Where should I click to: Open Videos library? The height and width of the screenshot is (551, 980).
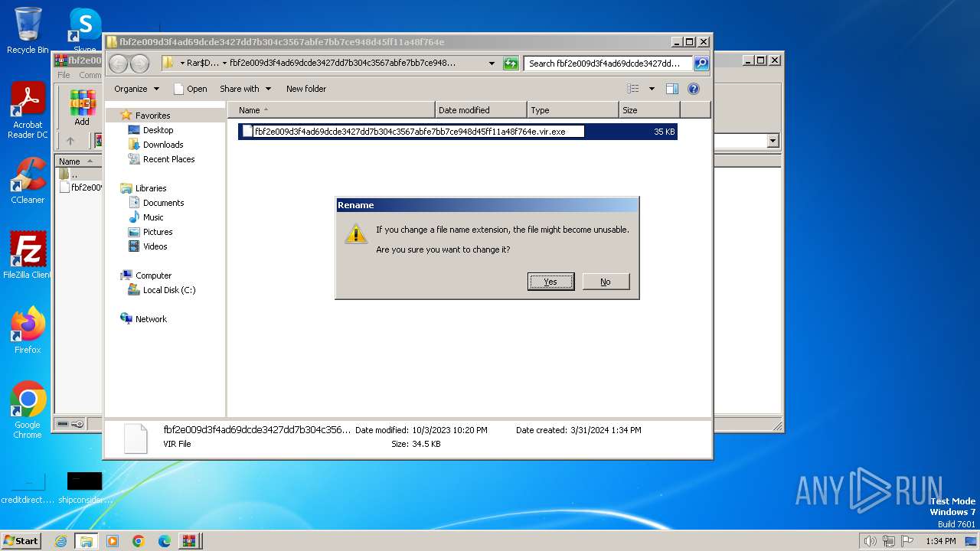tap(155, 246)
